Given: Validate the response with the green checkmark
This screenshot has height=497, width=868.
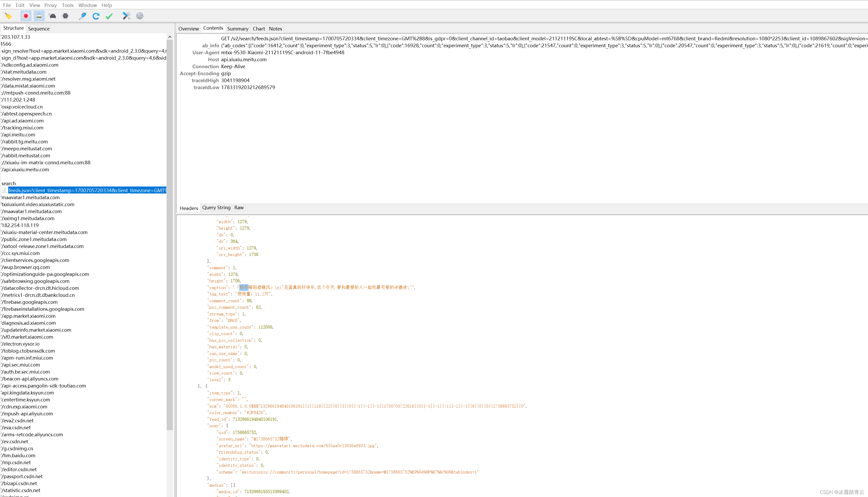Looking at the screenshot, I should (x=109, y=16).
